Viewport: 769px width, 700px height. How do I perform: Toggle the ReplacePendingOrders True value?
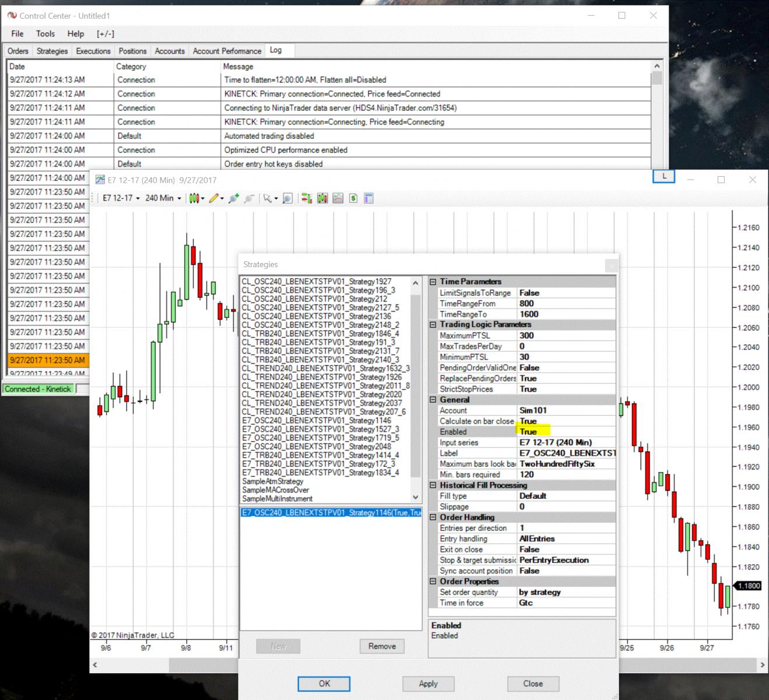(566, 379)
